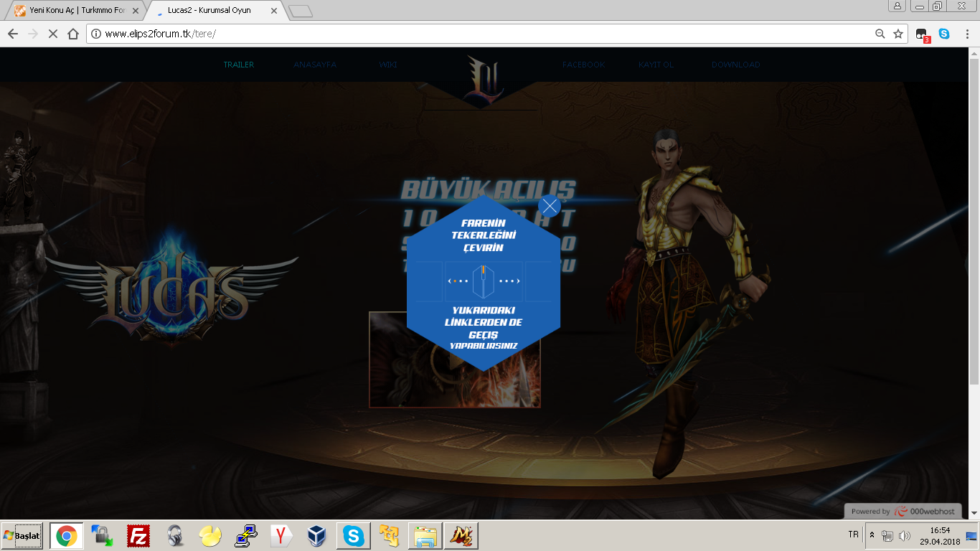
Task: Launch PuTTY from the taskbar
Action: [246, 536]
